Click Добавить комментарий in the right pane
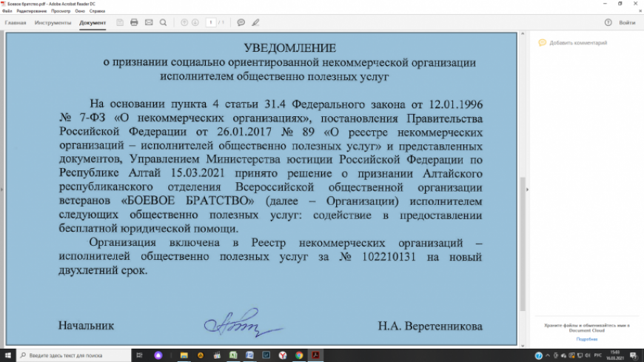 coord(573,43)
